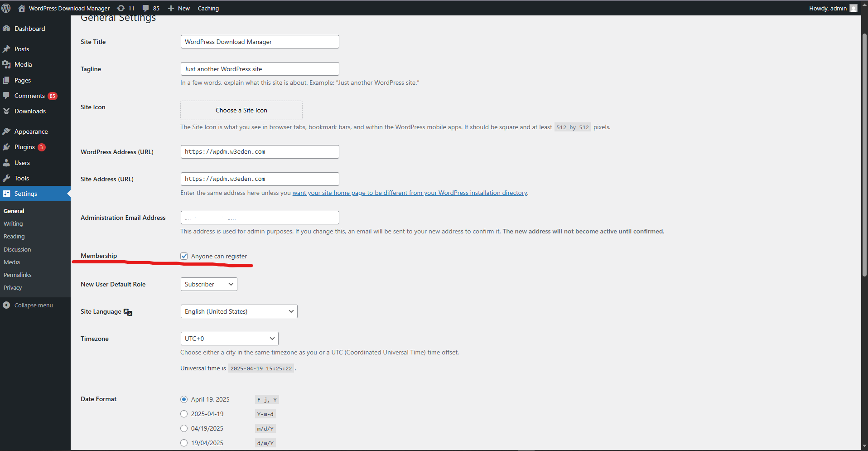Viewport: 868px width, 451px height.
Task: Open the General settings submenu
Action: [14, 211]
